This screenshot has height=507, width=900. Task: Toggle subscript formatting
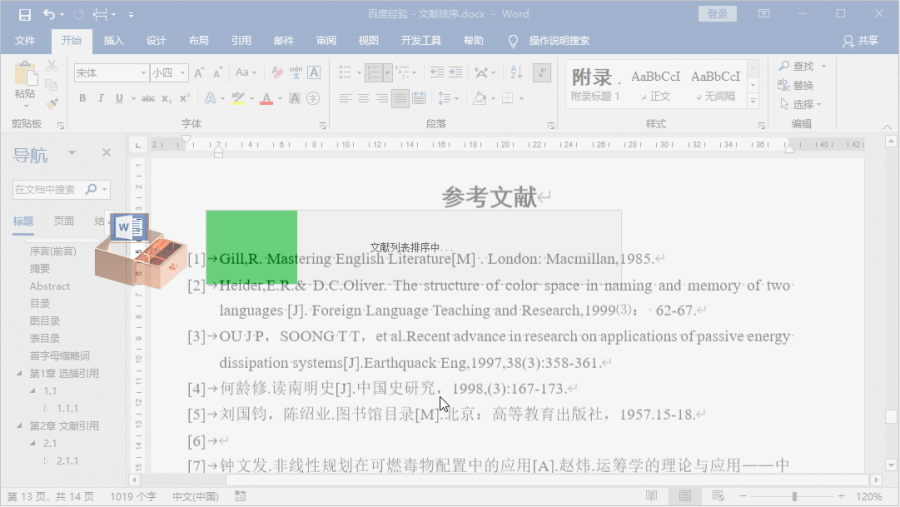click(x=168, y=98)
